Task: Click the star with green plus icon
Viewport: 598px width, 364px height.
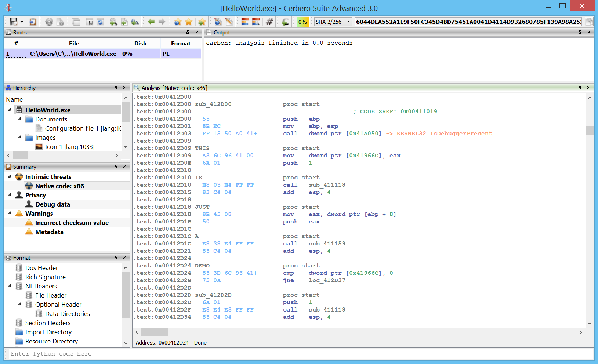Action: point(202,22)
